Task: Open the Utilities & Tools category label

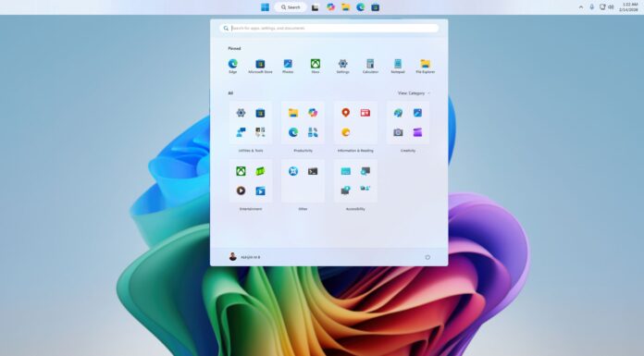Action: [x=251, y=151]
